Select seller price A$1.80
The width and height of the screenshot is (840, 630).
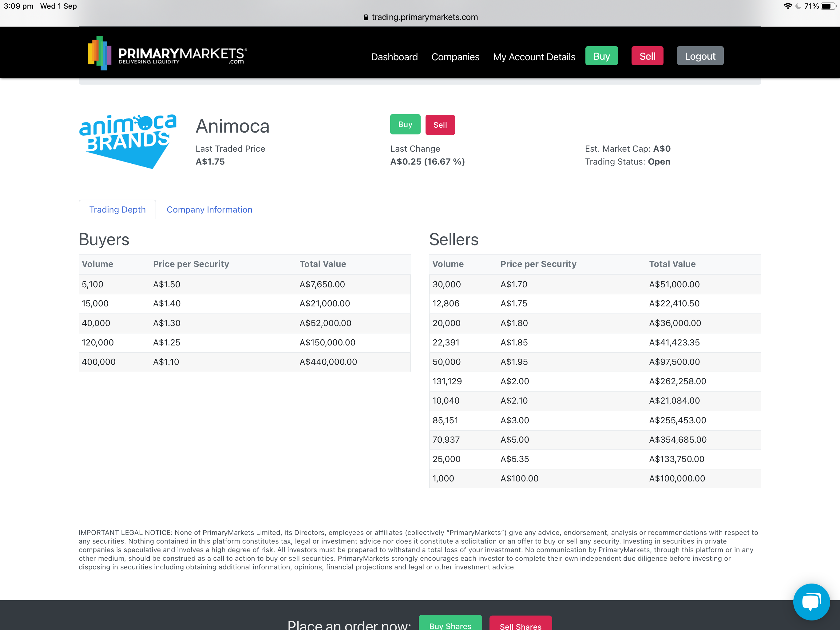point(514,323)
